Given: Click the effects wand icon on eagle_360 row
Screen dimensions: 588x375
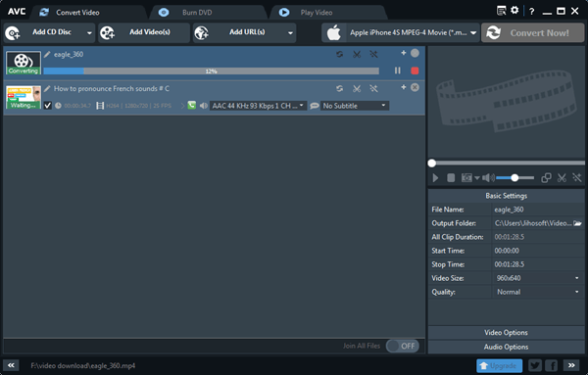Looking at the screenshot, I should pyautogui.click(x=373, y=54).
